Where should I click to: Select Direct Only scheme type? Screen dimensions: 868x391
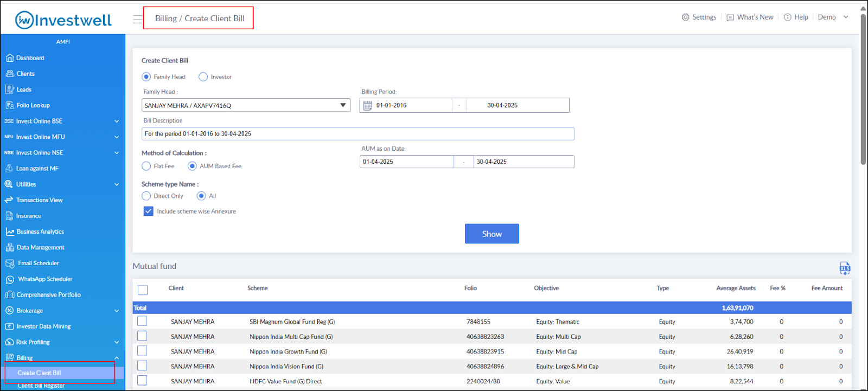(x=146, y=196)
